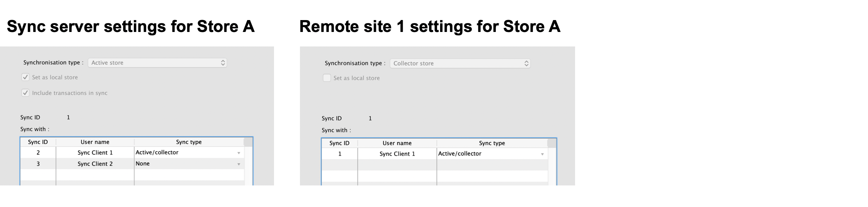Toggle checked Set as local store checkbox
This screenshot has width=868, height=207.
[26, 77]
